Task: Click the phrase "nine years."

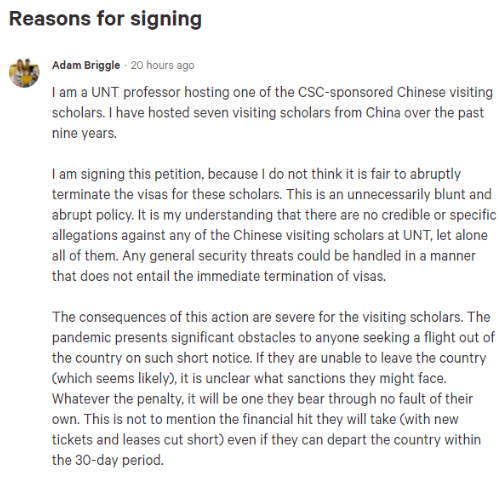Action: (x=84, y=133)
